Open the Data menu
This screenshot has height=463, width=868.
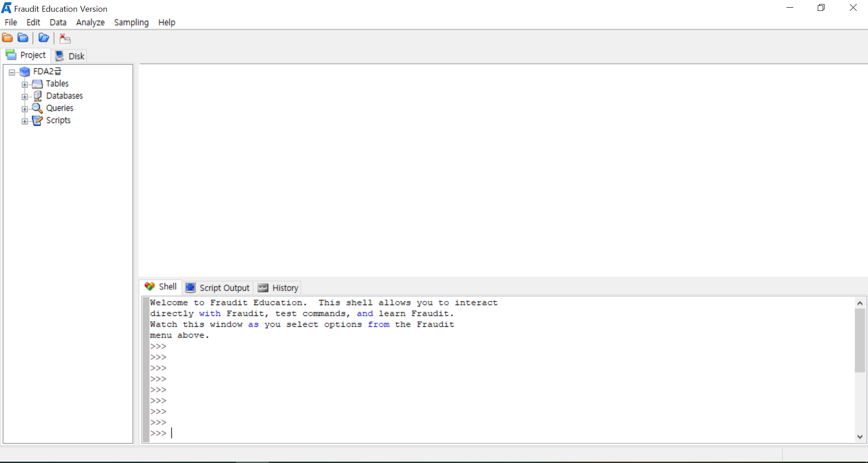(58, 22)
